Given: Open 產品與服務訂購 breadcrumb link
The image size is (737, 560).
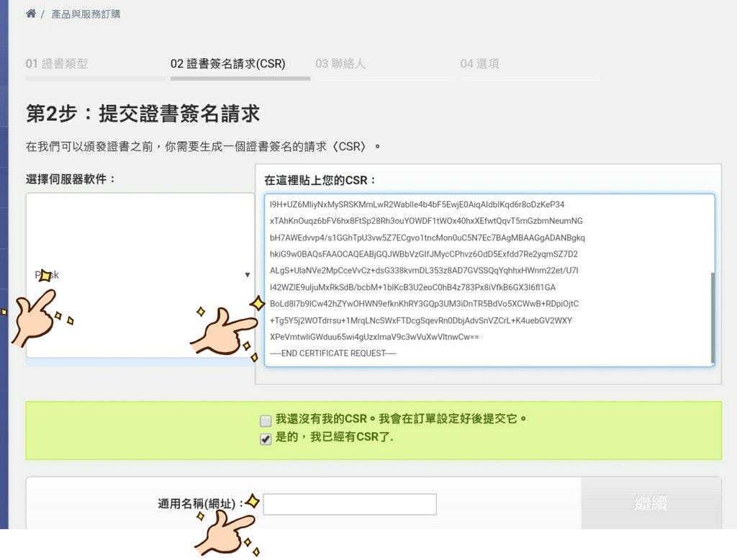Looking at the screenshot, I should (86, 14).
